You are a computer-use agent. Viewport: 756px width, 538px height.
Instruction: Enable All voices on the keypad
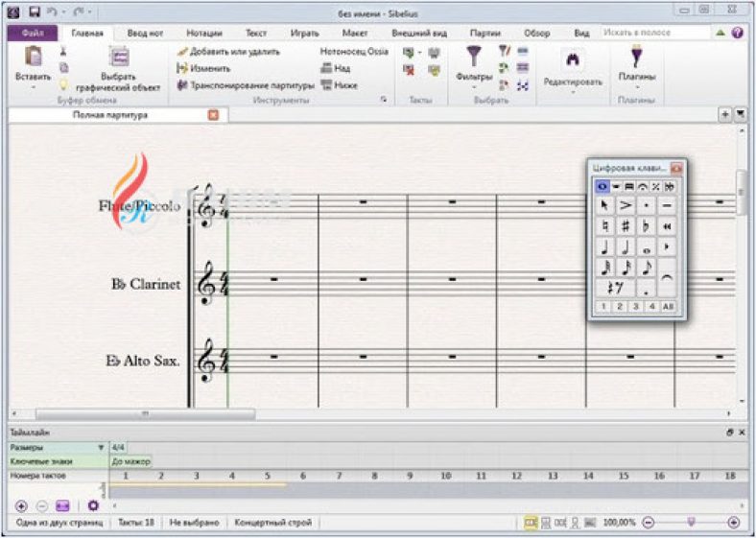point(668,306)
